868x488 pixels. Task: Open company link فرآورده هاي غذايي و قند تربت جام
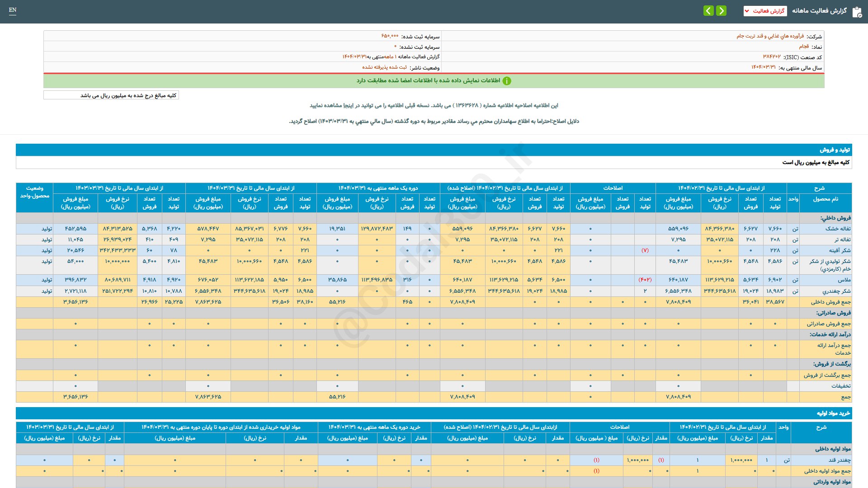[x=770, y=36]
